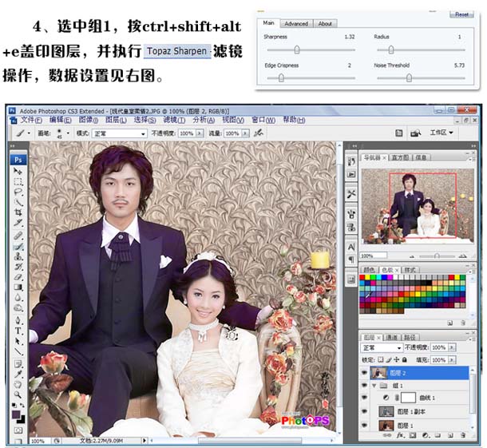Open the 滤镜(T) menu

(x=174, y=120)
